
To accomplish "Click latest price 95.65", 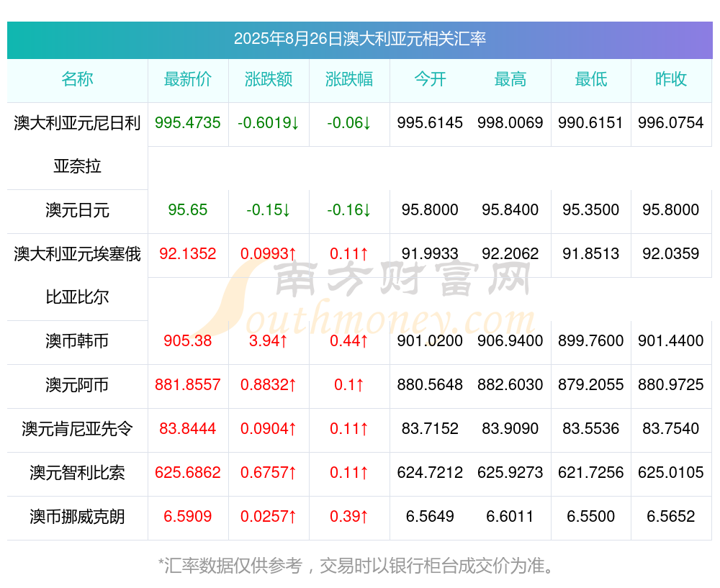I will pyautogui.click(x=188, y=210).
